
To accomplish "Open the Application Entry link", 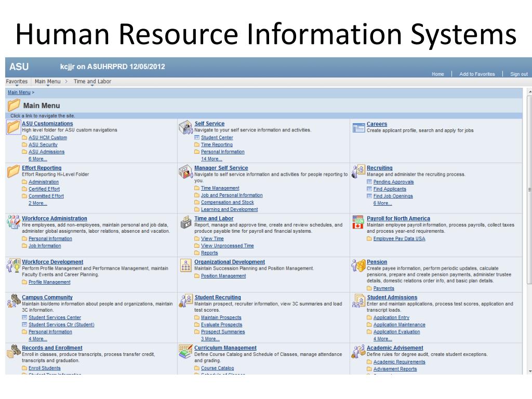I will click(391, 317).
